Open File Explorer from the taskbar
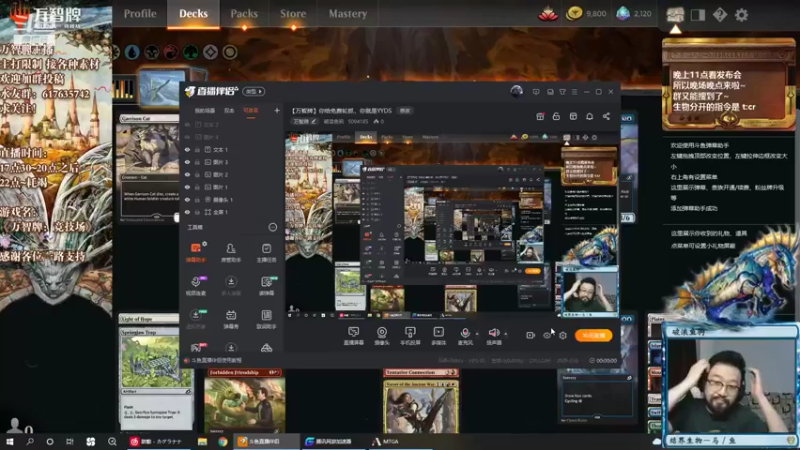The height and width of the screenshot is (450, 800). coord(203,441)
